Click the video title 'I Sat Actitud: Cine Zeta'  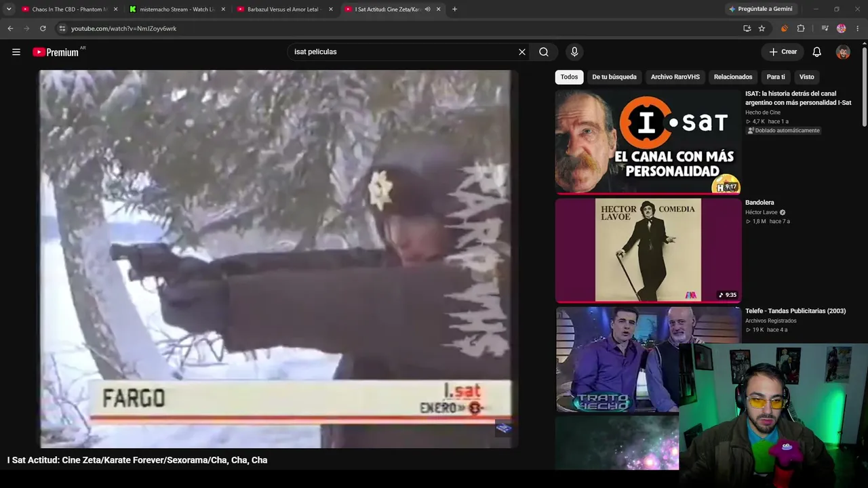138,460
